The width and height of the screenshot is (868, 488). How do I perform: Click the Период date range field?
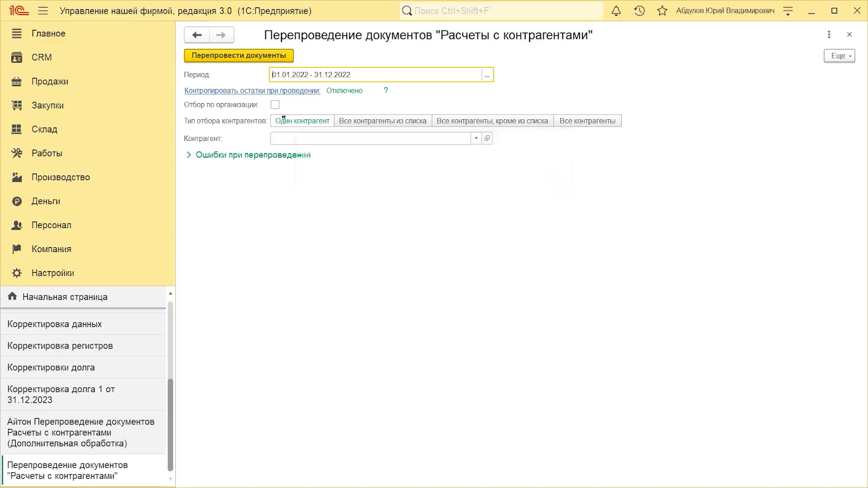pyautogui.click(x=374, y=75)
